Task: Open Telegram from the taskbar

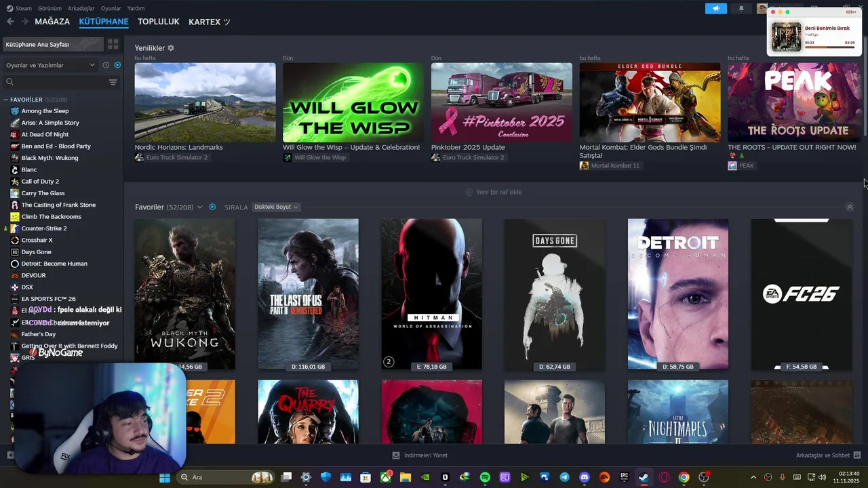Action: 564,477
